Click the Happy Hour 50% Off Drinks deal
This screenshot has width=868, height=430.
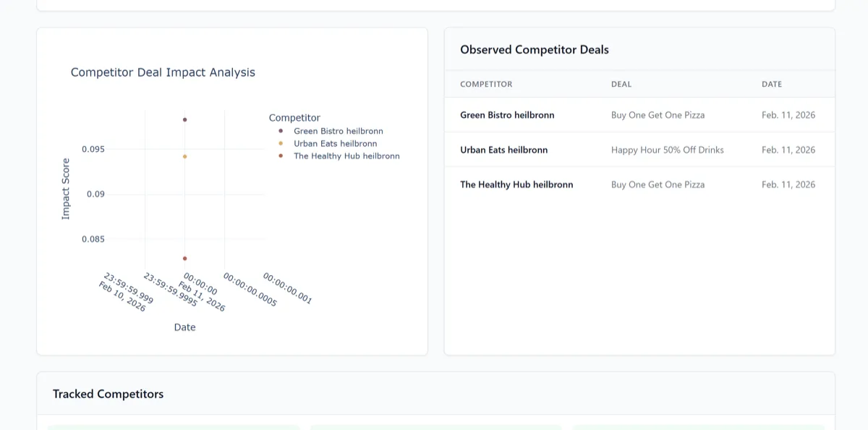tap(667, 150)
